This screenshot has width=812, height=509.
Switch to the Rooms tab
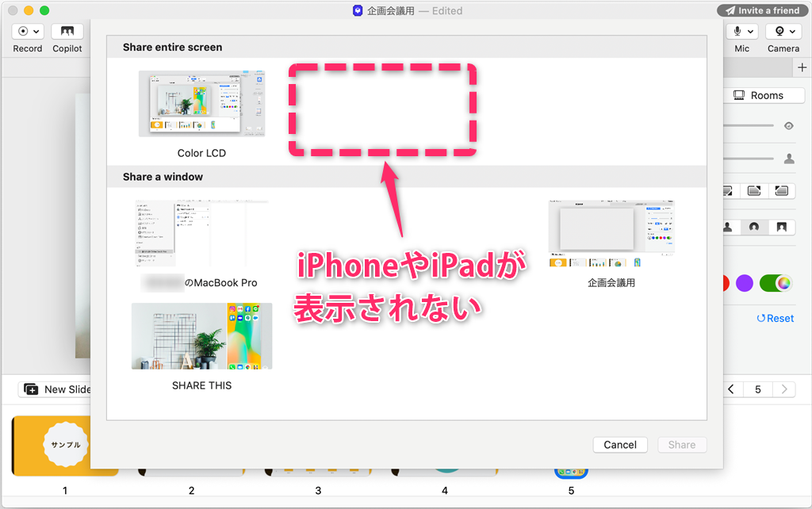[x=764, y=94]
